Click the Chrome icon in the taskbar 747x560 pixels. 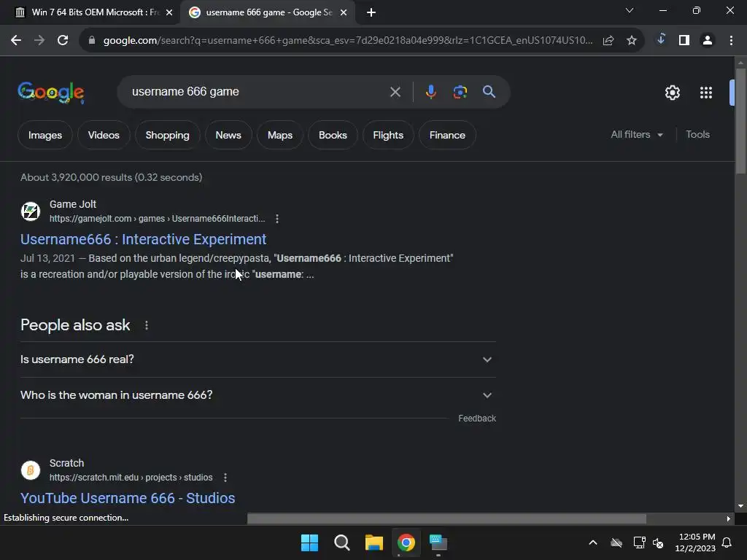coord(406,542)
